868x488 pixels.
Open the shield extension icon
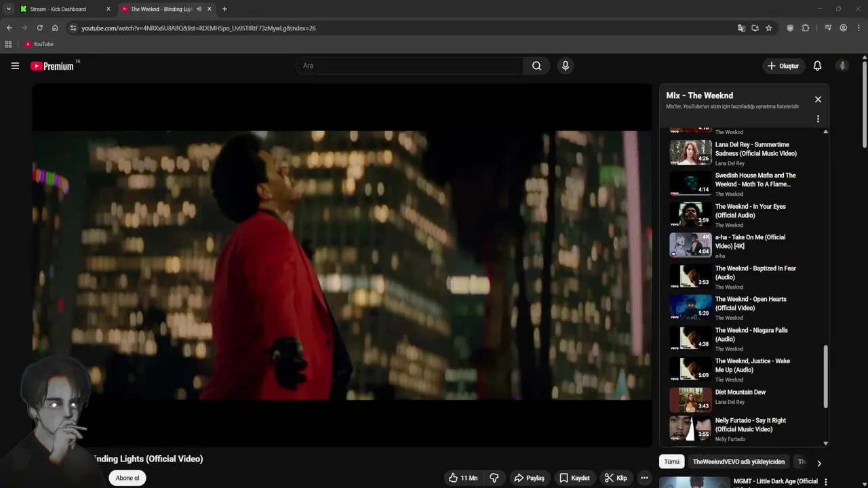790,28
